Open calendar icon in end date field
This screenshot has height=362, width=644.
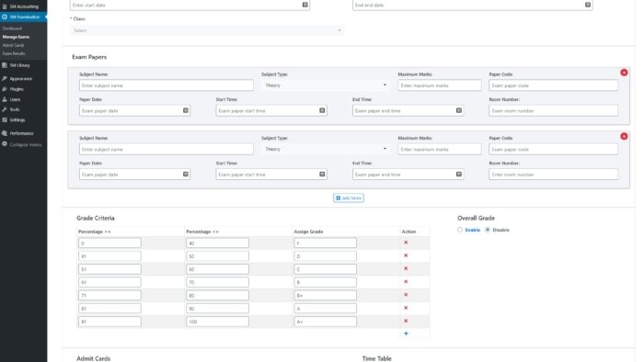click(588, 5)
